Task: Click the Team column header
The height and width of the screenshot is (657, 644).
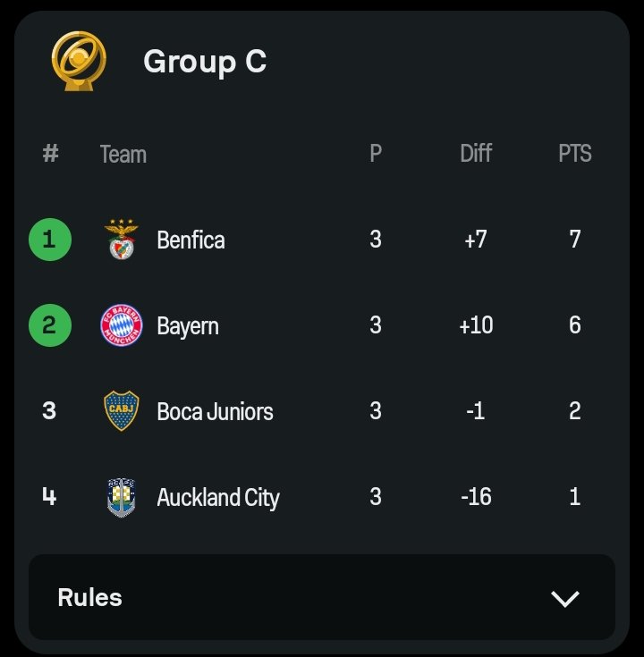Action: [123, 154]
